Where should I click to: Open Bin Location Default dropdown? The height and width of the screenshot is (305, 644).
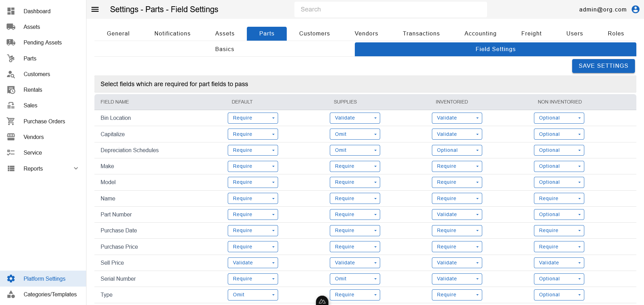253,118
